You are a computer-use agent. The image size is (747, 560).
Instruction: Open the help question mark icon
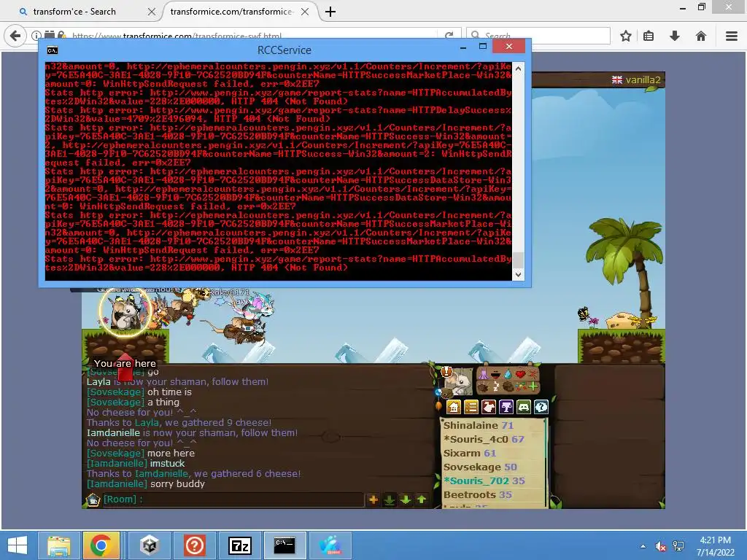541,407
